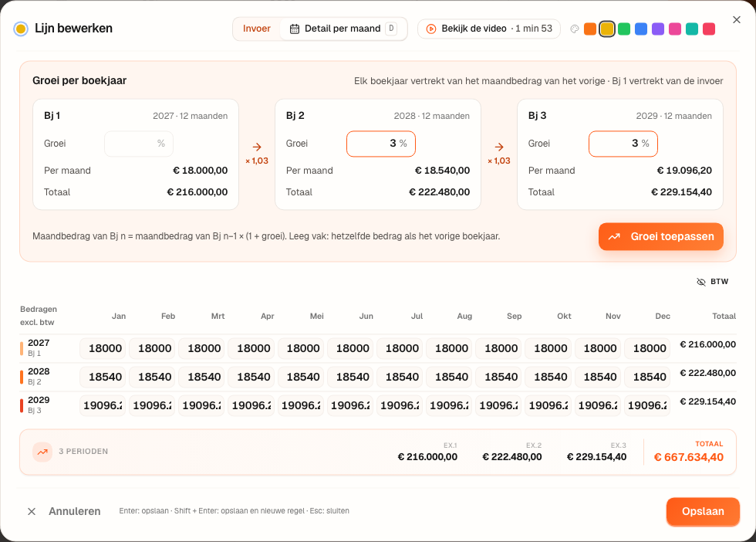Click the play icon in Bekijk de video
This screenshot has height=542, width=756.
coord(431,29)
